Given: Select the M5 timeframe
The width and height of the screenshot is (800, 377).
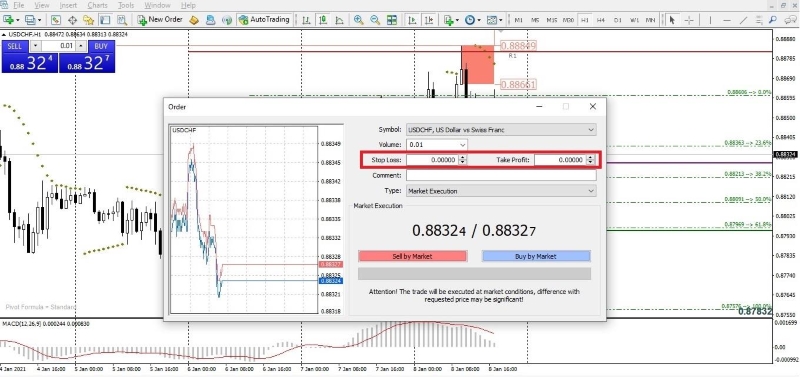Looking at the screenshot, I should point(535,20).
